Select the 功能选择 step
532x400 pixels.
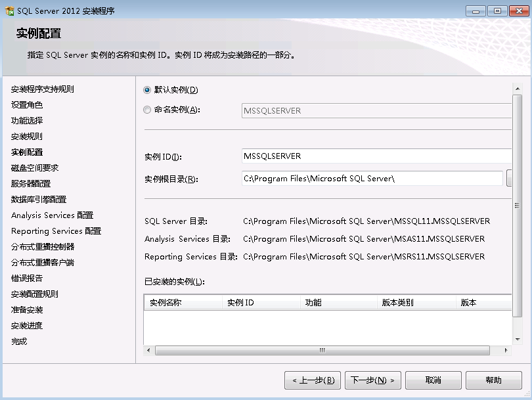pos(27,120)
